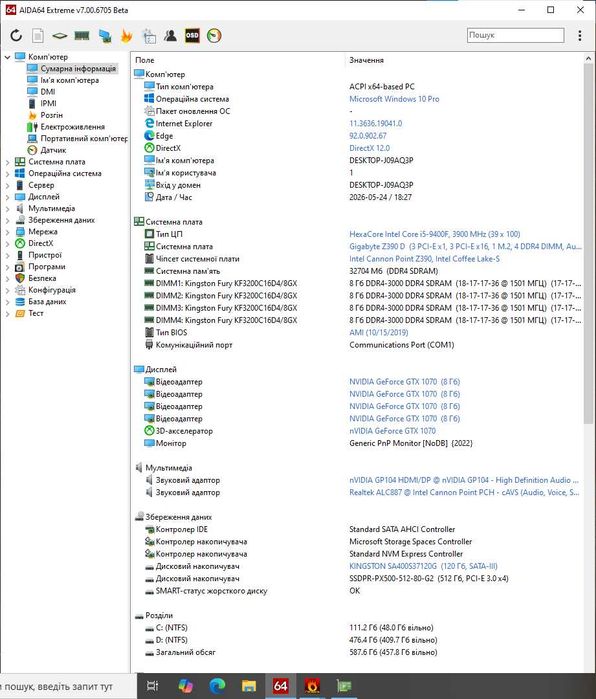Viewport: 596px width, 699px height.
Task: Select Програми in the tree
Action: 47,267
